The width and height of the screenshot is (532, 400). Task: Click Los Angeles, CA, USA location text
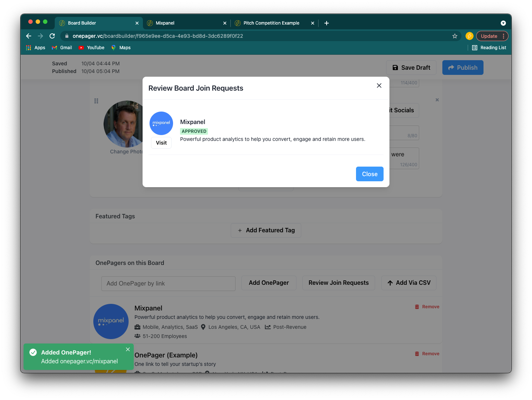pos(234,327)
